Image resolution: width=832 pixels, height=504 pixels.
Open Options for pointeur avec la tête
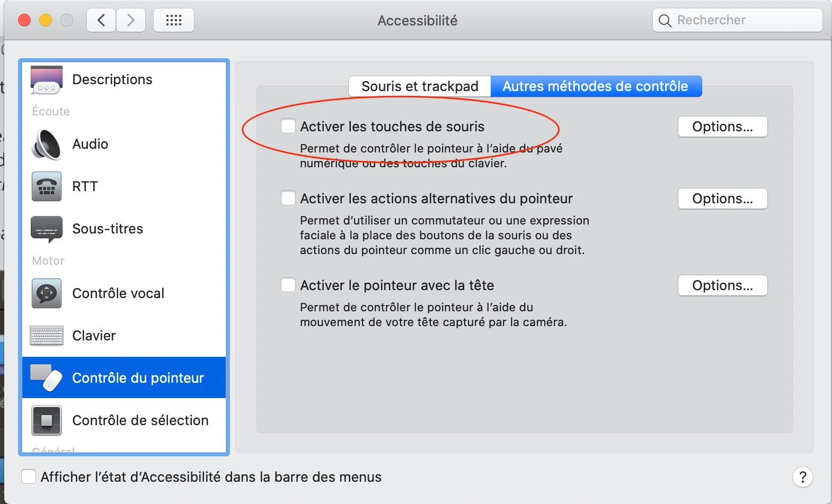pyautogui.click(x=723, y=285)
